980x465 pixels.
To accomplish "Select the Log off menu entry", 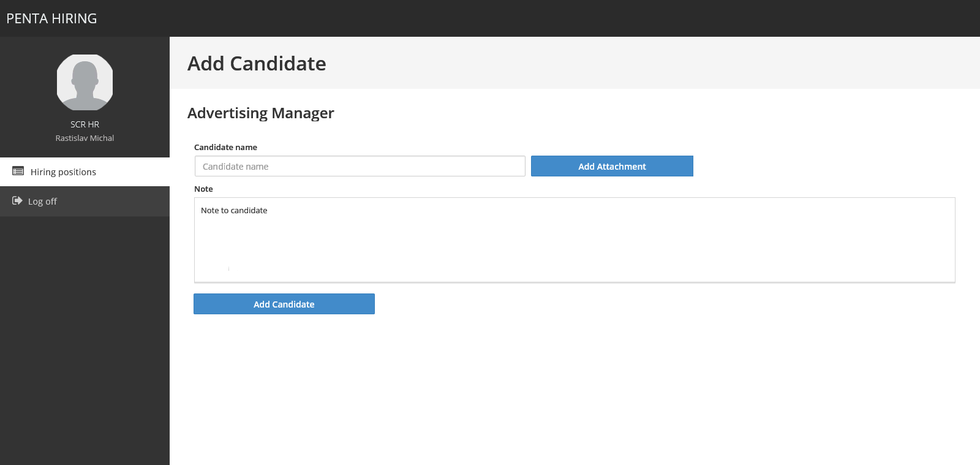I will [42, 202].
